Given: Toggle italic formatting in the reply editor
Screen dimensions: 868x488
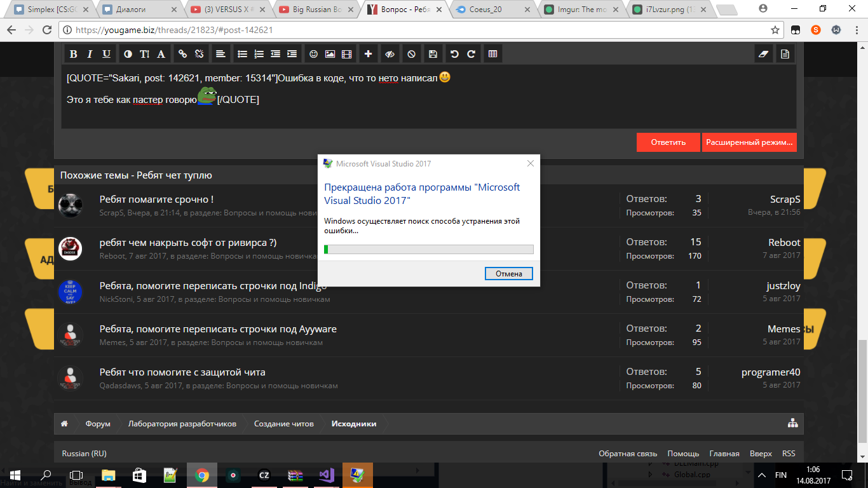Looking at the screenshot, I should pyautogui.click(x=90, y=54).
